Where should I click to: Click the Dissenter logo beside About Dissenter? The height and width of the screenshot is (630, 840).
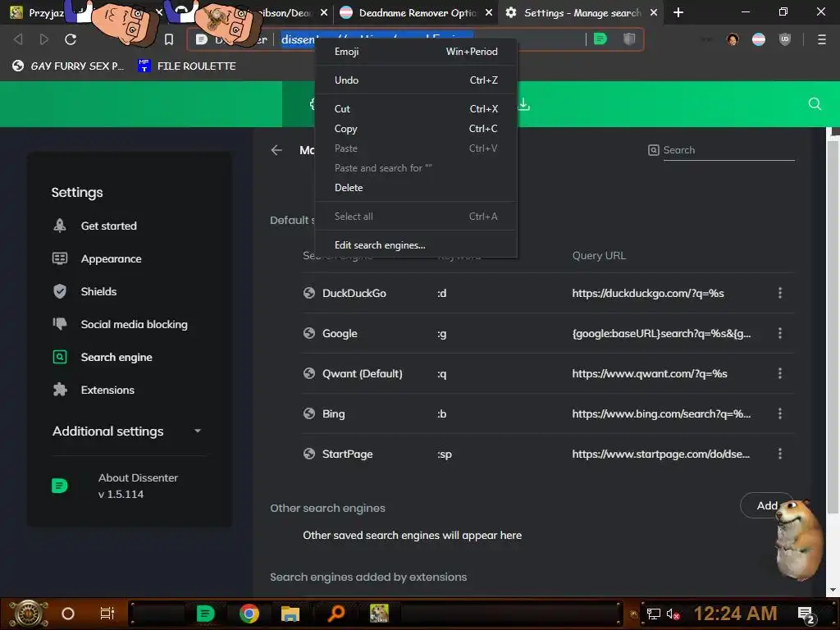[x=59, y=486]
